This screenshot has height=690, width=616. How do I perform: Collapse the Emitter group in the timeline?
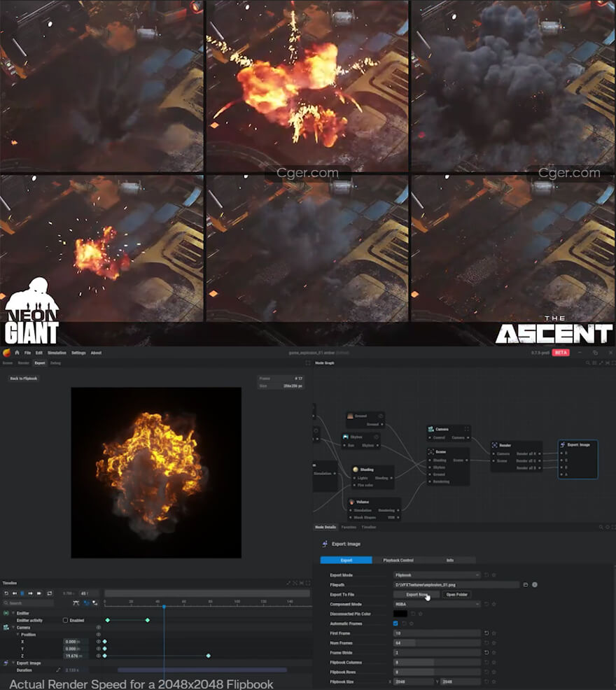pyautogui.click(x=13, y=613)
